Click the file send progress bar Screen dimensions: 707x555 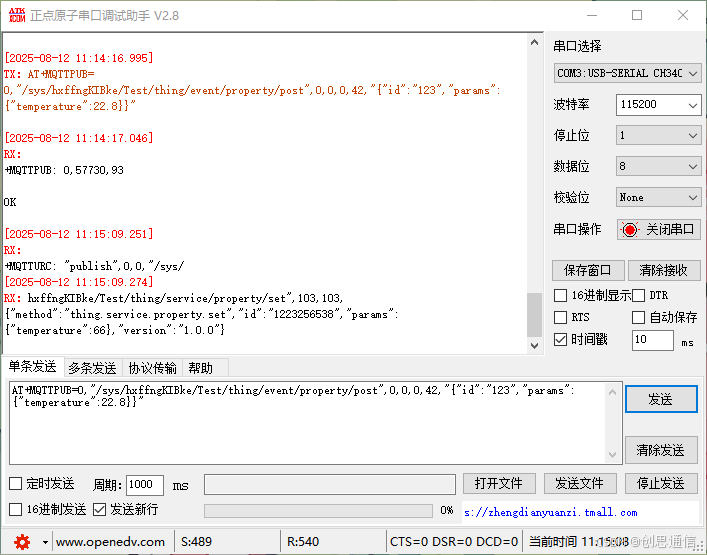click(318, 510)
